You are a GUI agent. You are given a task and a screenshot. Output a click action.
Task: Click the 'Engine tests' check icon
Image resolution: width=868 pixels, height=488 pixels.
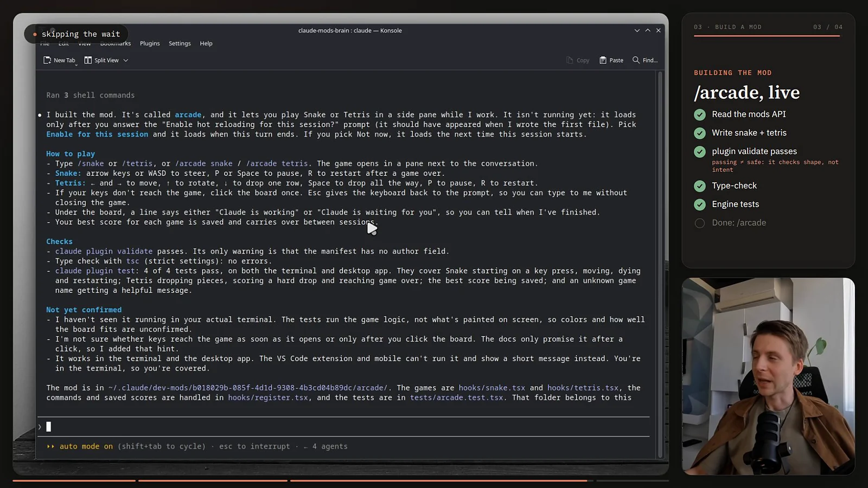(x=700, y=204)
